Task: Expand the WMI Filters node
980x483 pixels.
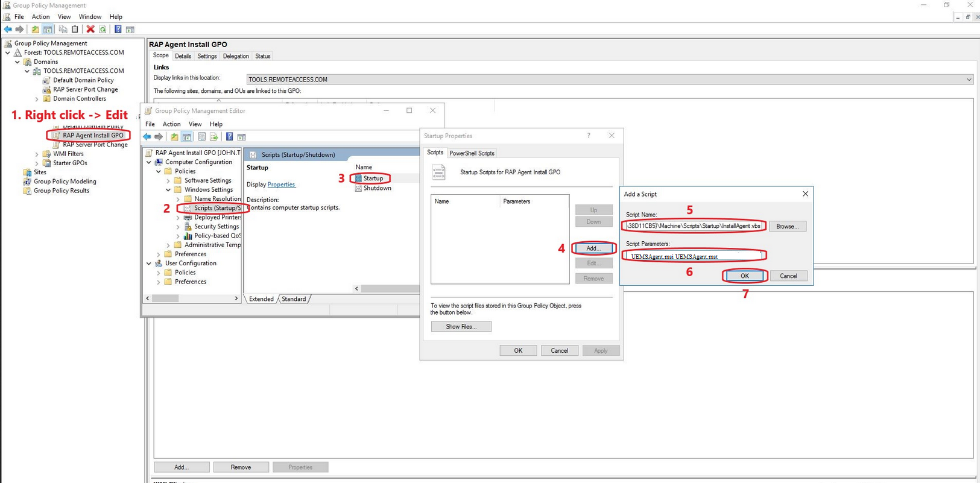Action: click(37, 154)
